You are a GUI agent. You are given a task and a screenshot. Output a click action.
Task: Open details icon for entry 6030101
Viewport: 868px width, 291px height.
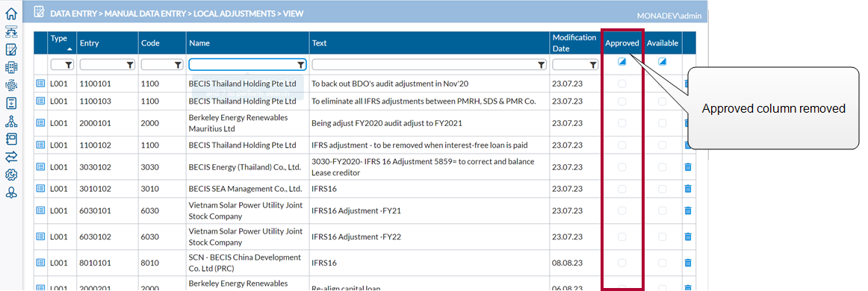tap(40, 210)
